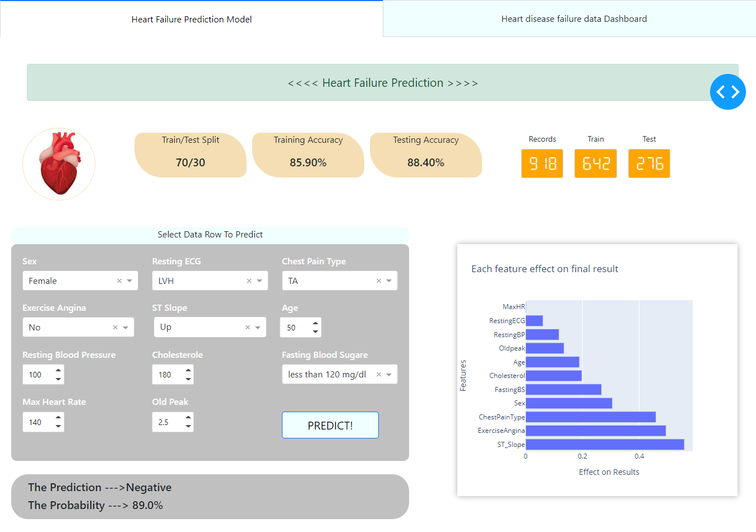
Task: Decrement the Old Peak value
Action: (188, 426)
